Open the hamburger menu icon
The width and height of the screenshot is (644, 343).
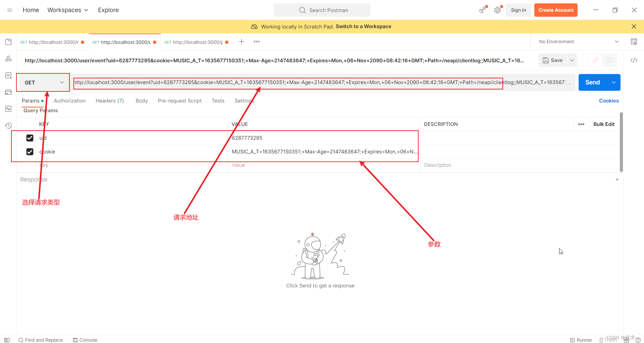(10, 10)
